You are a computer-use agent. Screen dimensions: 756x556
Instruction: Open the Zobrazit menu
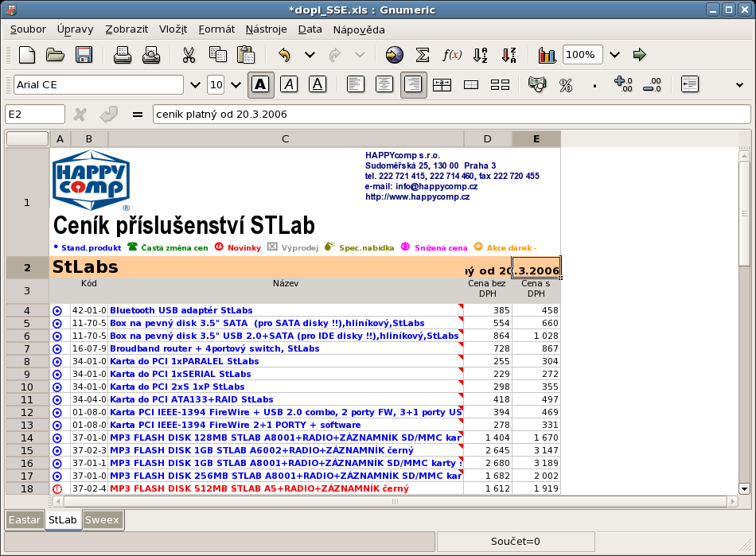click(127, 29)
